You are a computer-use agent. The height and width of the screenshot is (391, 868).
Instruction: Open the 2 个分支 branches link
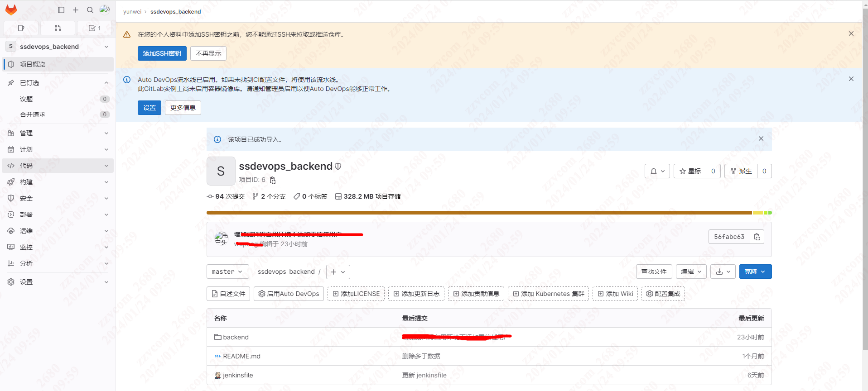click(x=269, y=196)
